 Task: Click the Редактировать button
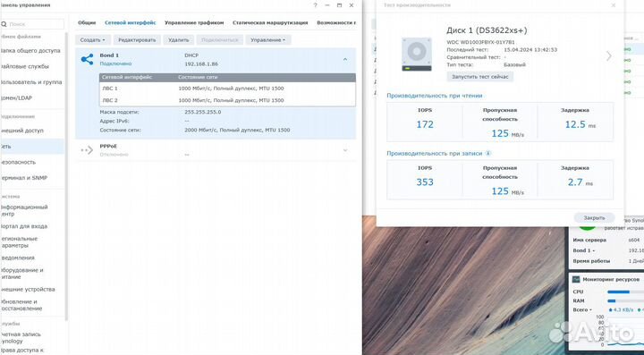pos(137,40)
